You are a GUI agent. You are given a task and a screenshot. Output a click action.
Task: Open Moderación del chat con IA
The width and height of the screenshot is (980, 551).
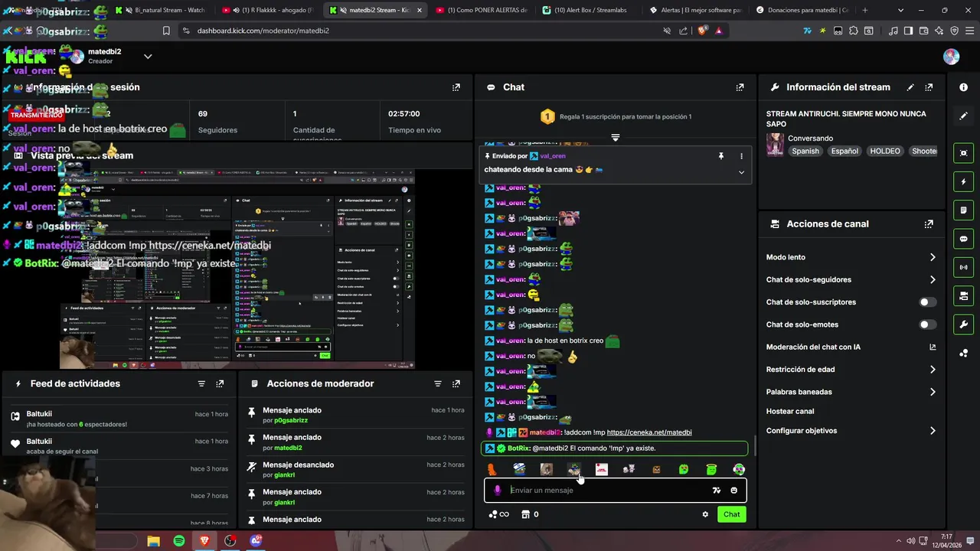(851, 347)
